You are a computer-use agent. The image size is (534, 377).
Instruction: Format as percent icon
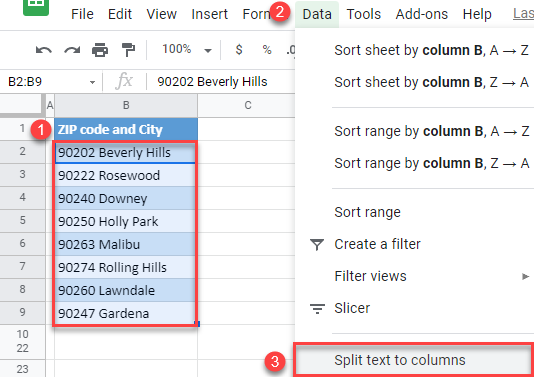(x=267, y=50)
